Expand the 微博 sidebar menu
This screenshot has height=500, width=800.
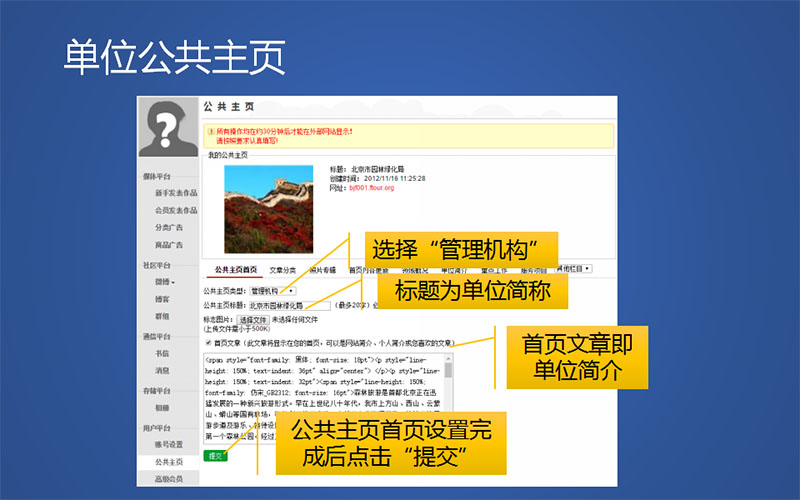[x=161, y=282]
